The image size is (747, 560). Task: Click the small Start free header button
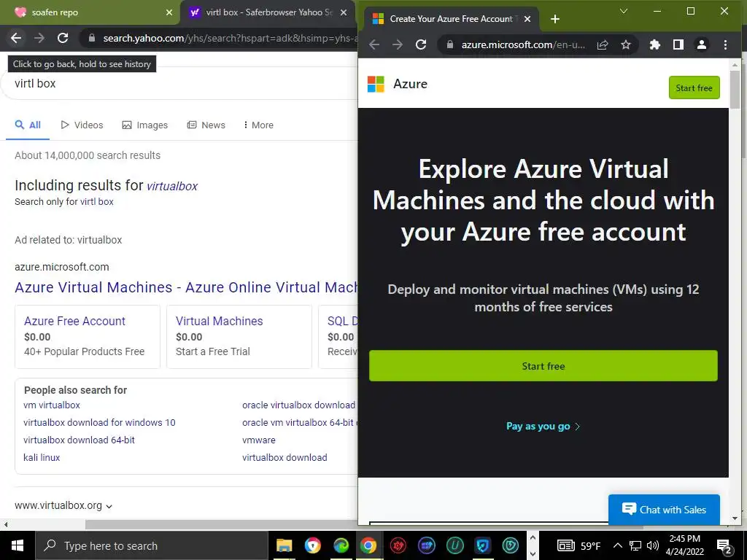694,87
